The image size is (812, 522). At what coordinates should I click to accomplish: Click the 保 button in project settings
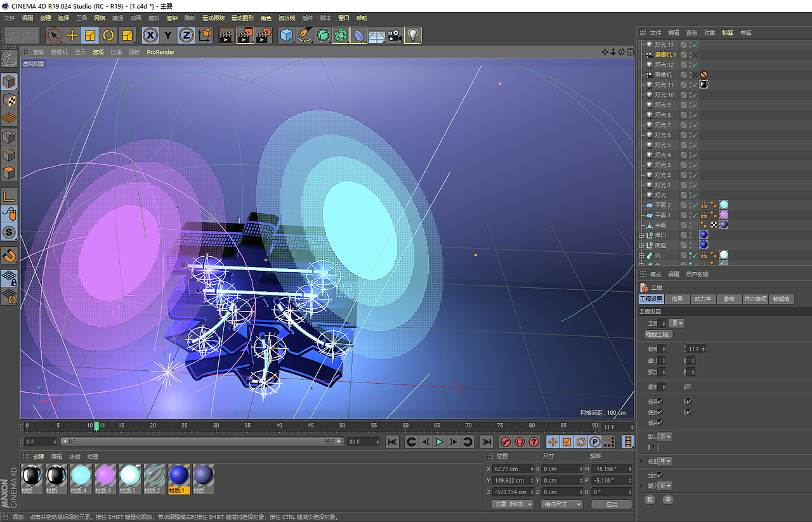coord(668,500)
